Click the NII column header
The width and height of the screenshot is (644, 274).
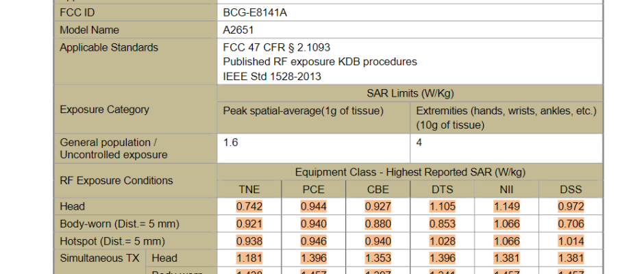(x=506, y=190)
